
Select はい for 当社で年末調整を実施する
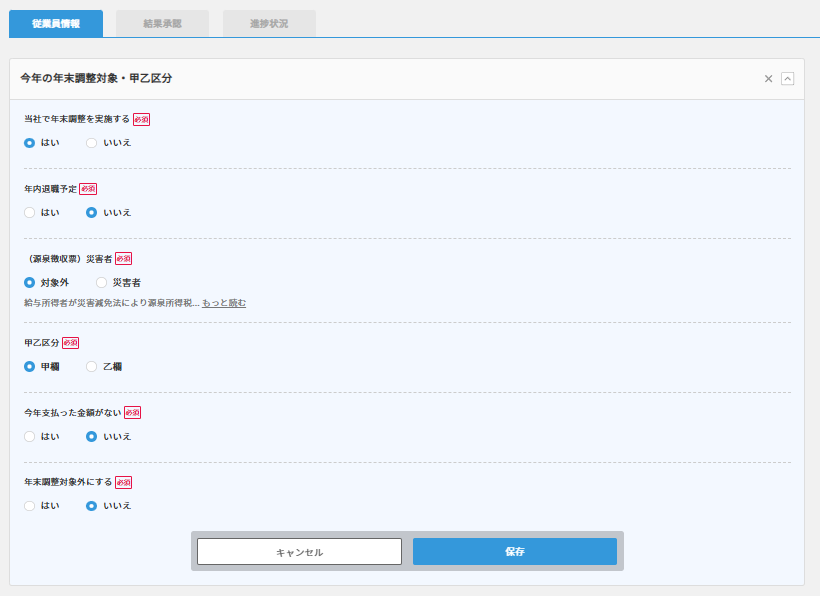[x=30, y=143]
